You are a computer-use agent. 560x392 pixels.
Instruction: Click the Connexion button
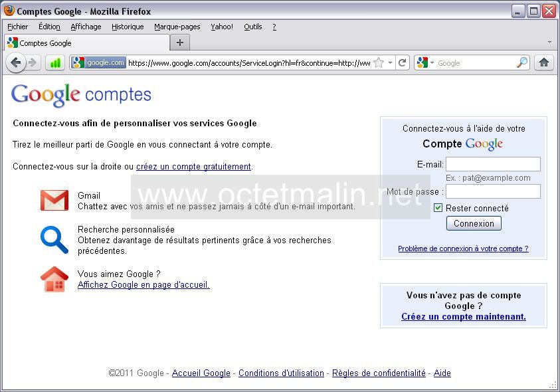(x=474, y=223)
